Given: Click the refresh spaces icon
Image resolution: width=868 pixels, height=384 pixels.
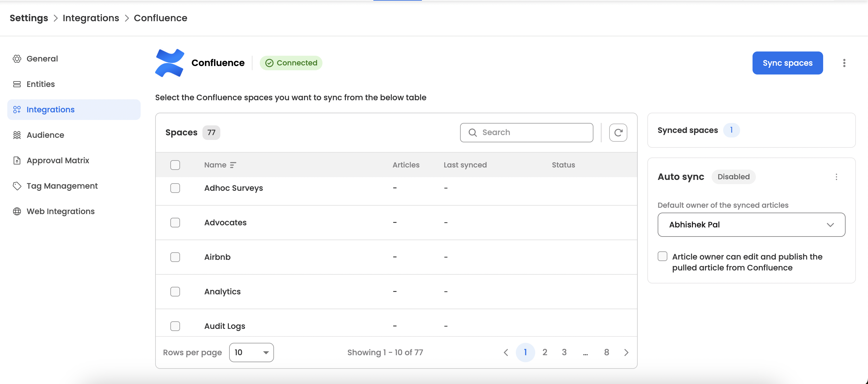Looking at the screenshot, I should [618, 132].
